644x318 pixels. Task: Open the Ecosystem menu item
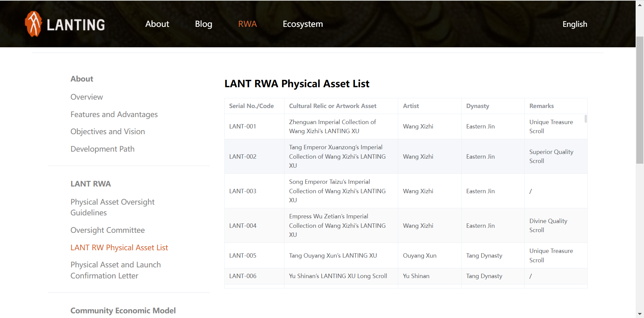(x=303, y=24)
